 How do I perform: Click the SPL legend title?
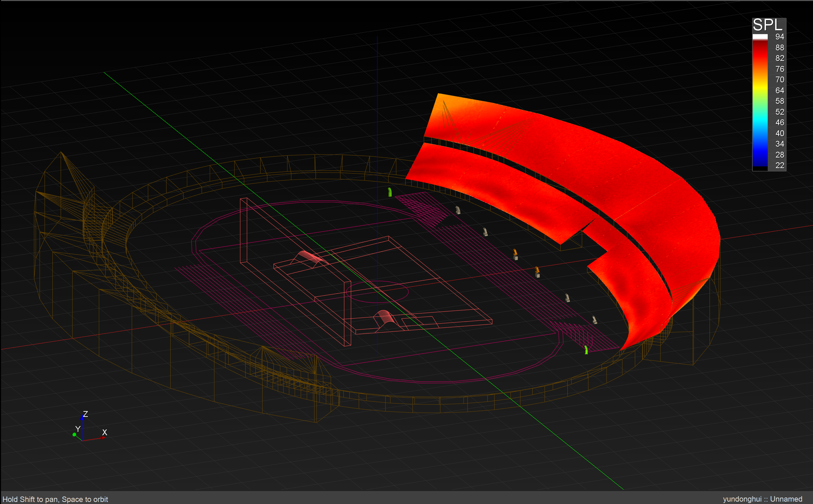click(767, 25)
